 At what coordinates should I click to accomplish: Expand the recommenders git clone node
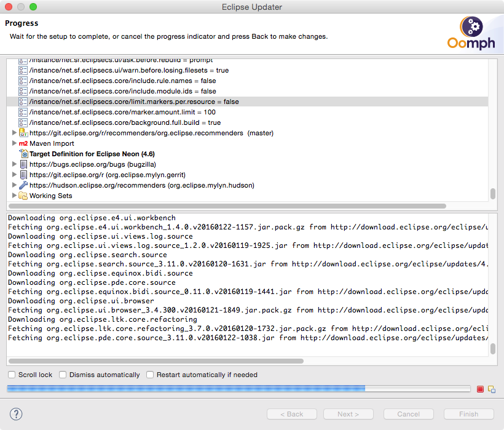(14, 132)
